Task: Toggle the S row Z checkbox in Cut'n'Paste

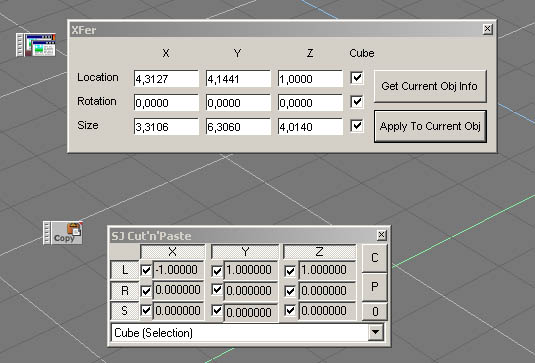Action: 290,310
